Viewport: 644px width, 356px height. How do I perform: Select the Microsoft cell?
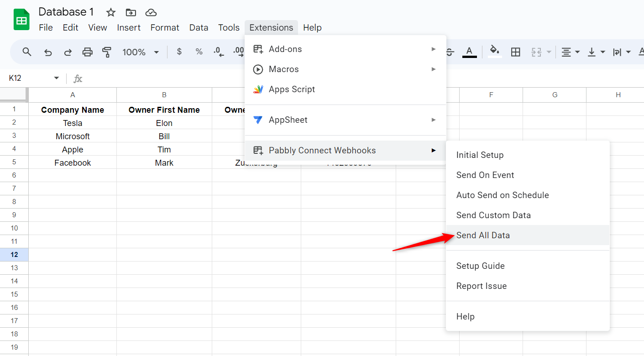tap(73, 136)
